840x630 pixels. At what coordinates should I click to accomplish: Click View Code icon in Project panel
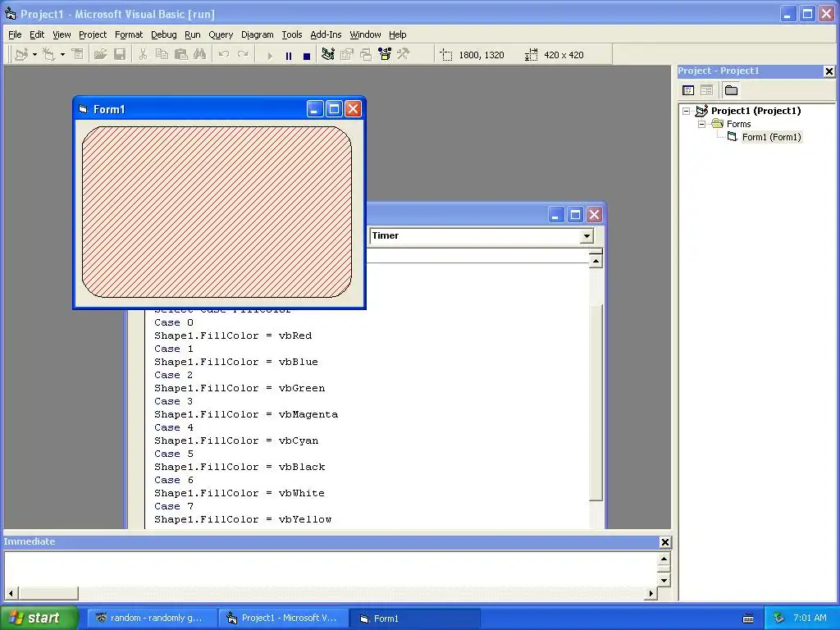(688, 90)
